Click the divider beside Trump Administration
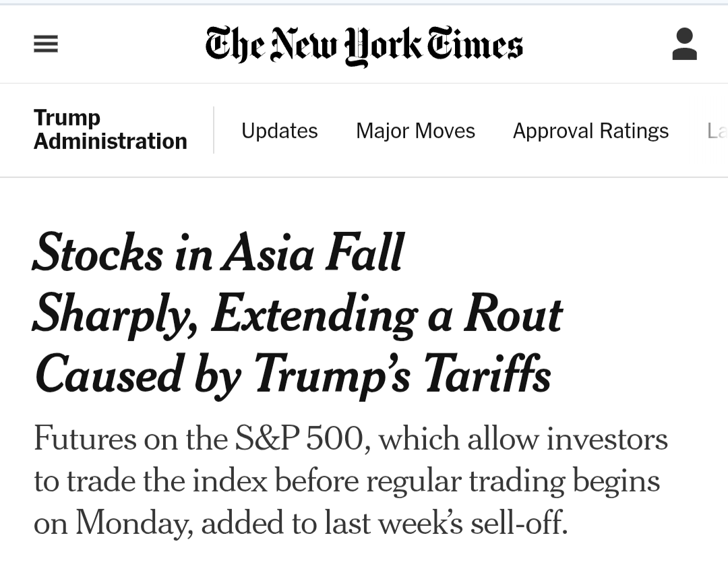The height and width of the screenshot is (571, 728). coord(214,130)
